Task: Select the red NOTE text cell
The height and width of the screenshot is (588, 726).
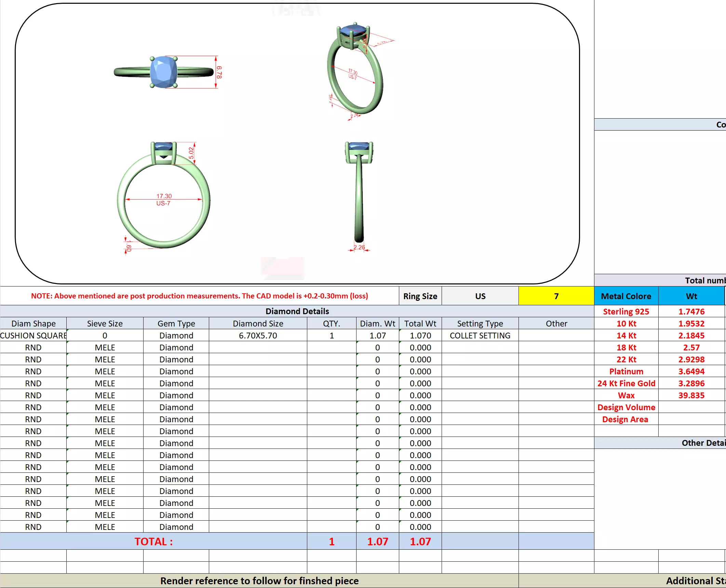Action: 199,296
